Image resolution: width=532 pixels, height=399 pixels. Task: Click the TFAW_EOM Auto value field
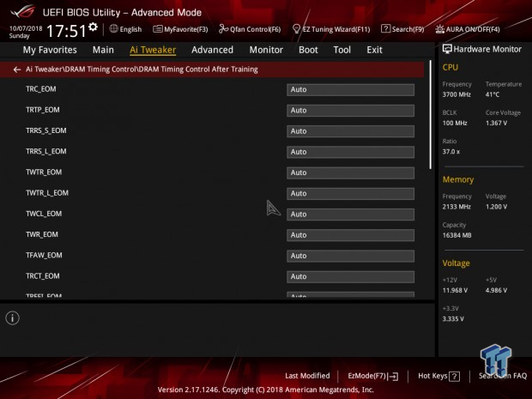coord(350,256)
